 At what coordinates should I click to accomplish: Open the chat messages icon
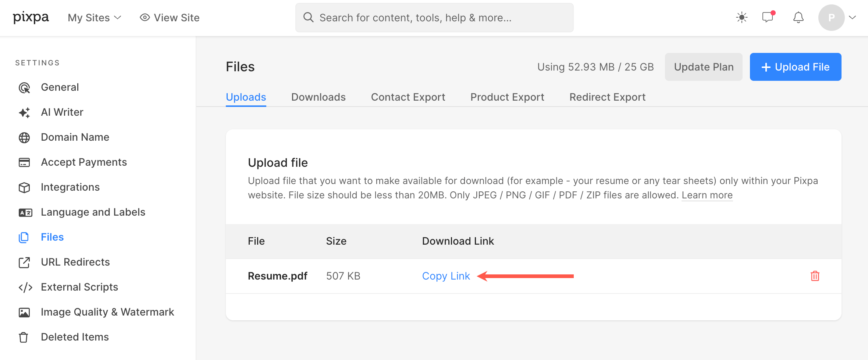(768, 17)
